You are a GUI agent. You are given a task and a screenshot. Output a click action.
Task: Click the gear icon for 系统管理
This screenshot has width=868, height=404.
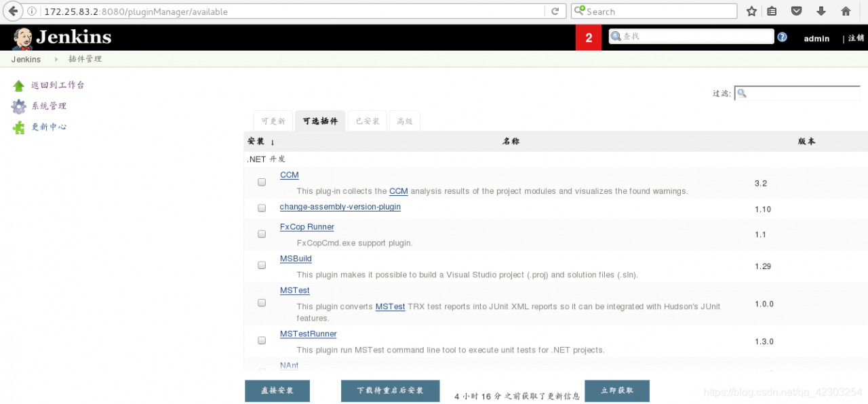(x=18, y=106)
